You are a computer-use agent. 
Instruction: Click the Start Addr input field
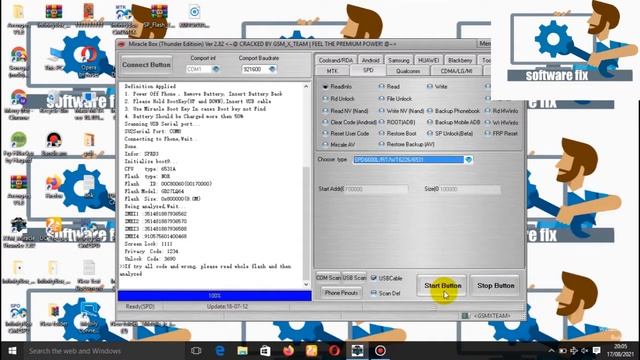coord(376,189)
